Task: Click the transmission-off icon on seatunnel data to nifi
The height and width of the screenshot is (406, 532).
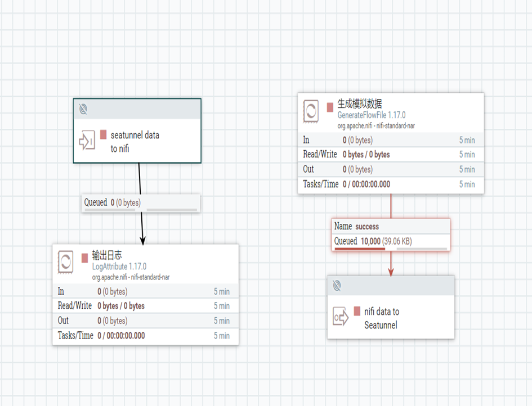Action: (x=83, y=109)
